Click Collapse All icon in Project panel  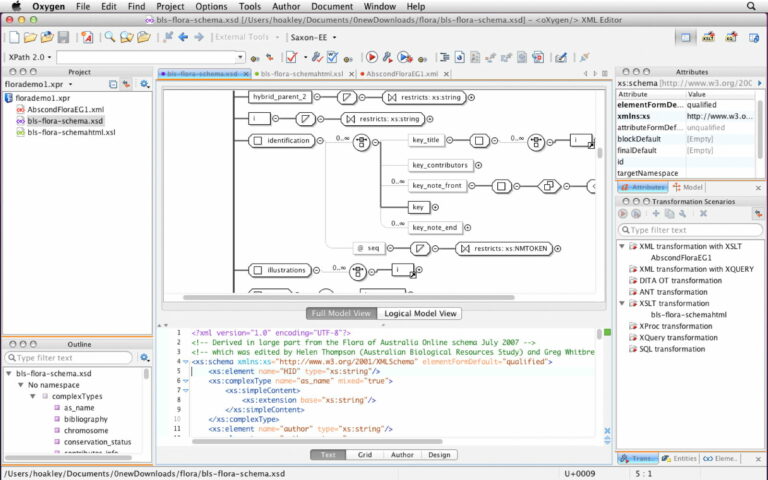coord(113,84)
